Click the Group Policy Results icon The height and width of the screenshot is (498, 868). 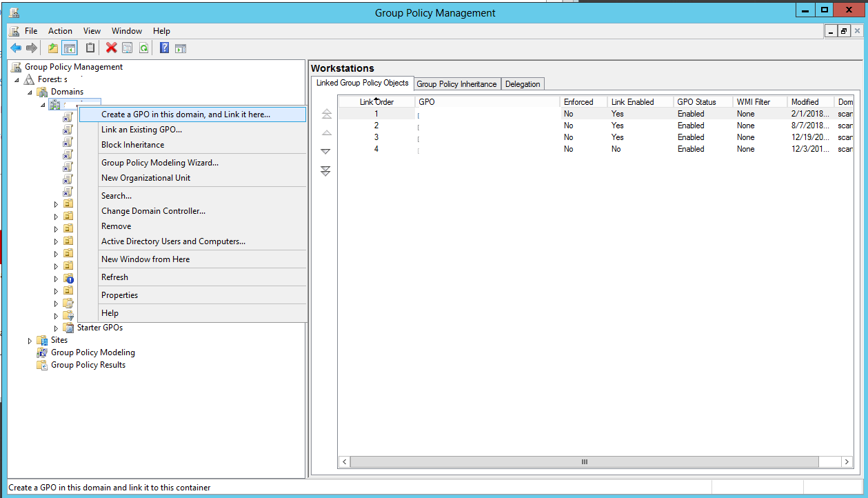point(42,365)
